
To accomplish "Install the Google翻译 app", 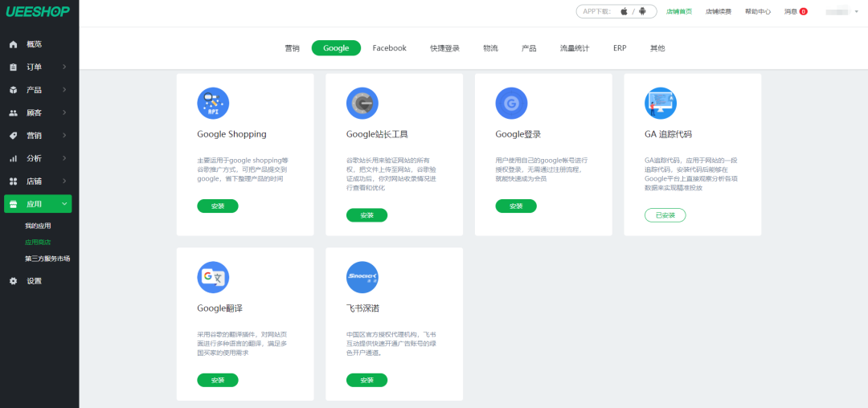I will tap(218, 381).
